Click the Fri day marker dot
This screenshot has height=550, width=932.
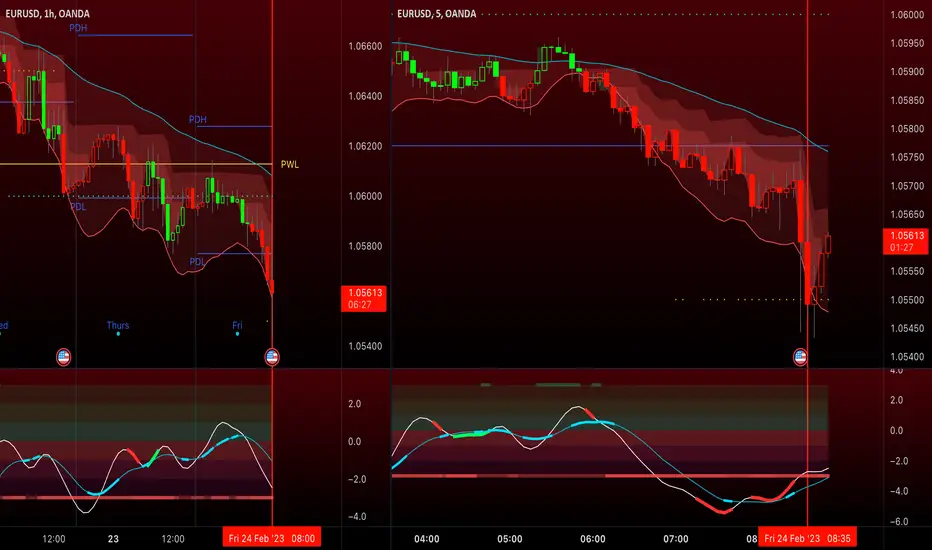pyautogui.click(x=237, y=334)
